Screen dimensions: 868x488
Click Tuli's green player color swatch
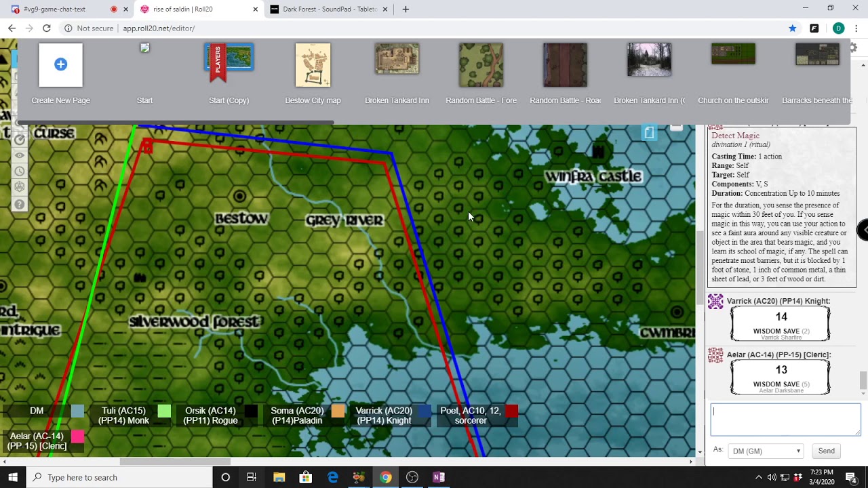click(x=164, y=411)
